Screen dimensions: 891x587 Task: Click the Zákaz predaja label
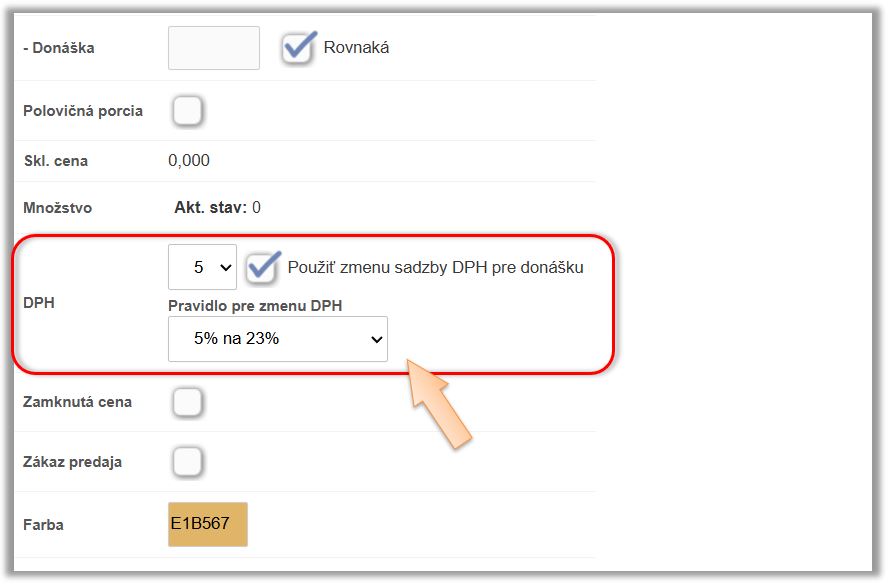coord(73,462)
